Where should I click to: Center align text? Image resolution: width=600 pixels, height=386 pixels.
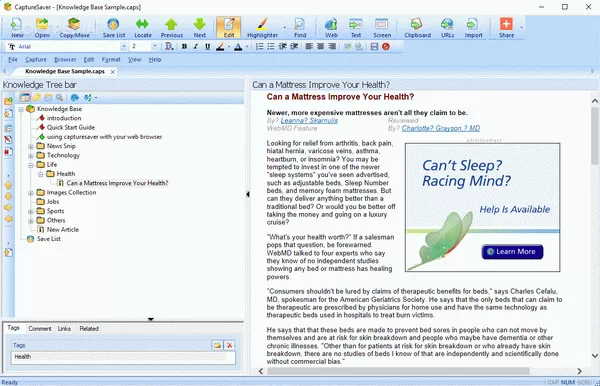click(320, 47)
